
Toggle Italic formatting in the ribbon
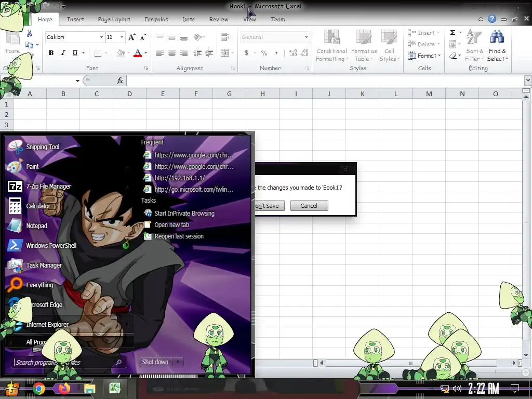point(63,52)
